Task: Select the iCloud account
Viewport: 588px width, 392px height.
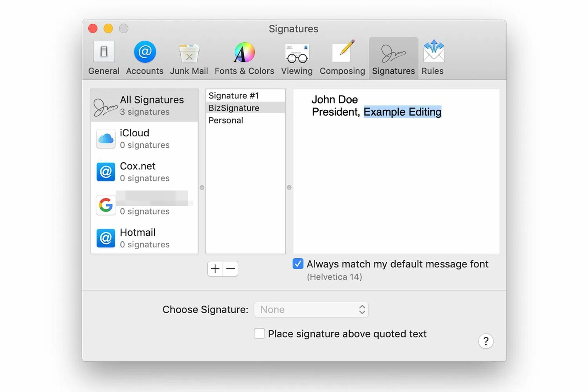Action: coord(145,139)
